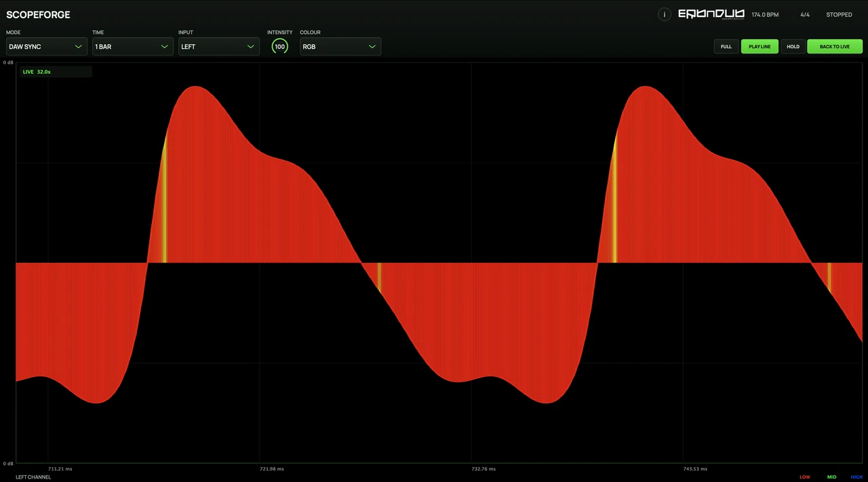Click the 711.21 ms time axis label

pyautogui.click(x=60, y=469)
